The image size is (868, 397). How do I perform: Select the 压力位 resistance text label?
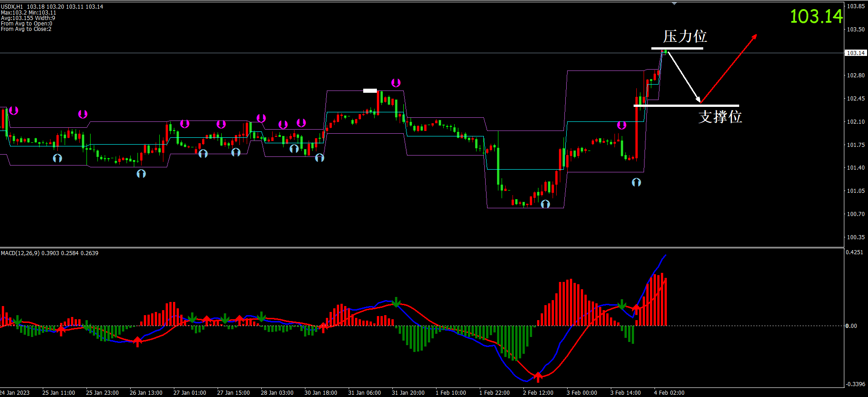(685, 36)
